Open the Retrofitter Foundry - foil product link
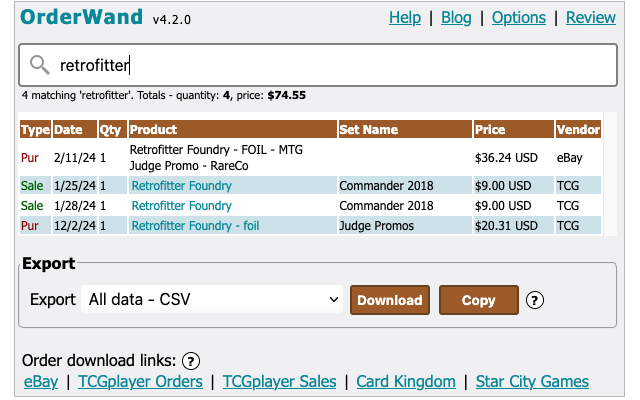640x400 pixels. (x=195, y=226)
